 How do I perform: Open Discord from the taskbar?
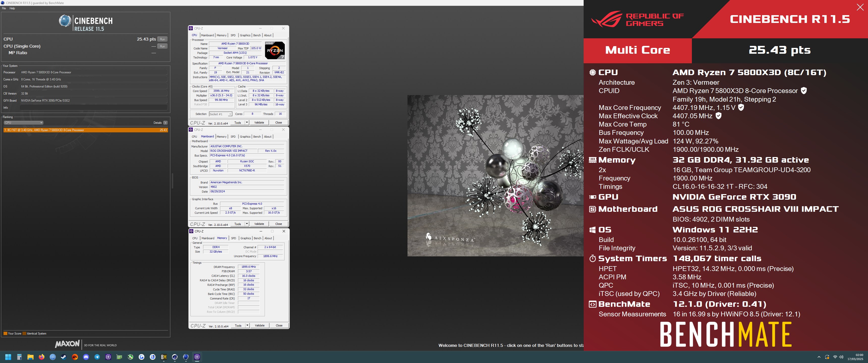click(86, 357)
